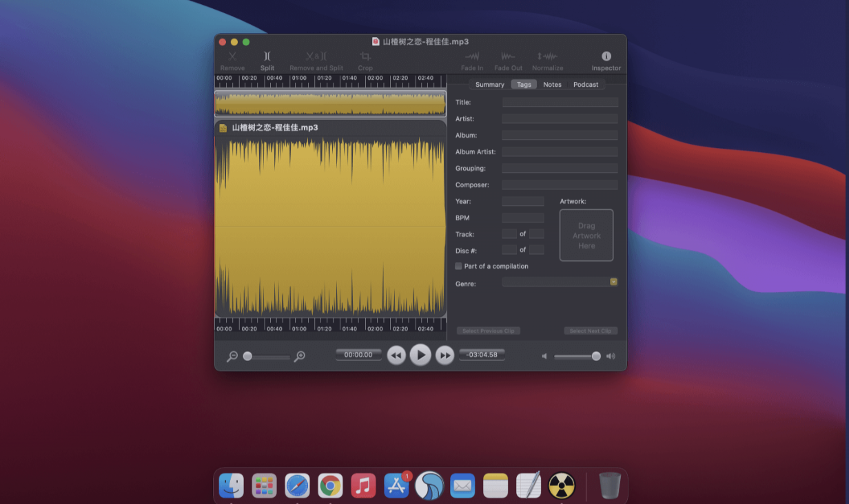Click the zoom-in magnifier icon
849x504 pixels.
299,357
